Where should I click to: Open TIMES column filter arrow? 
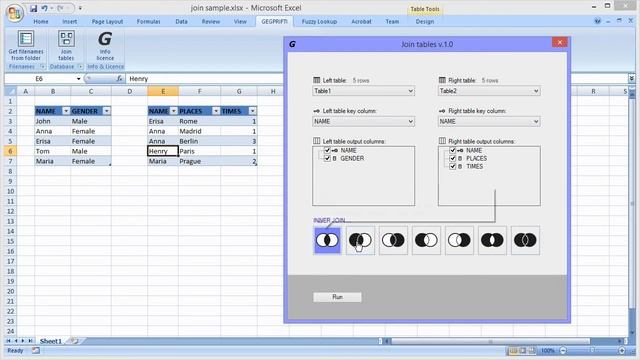252,111
